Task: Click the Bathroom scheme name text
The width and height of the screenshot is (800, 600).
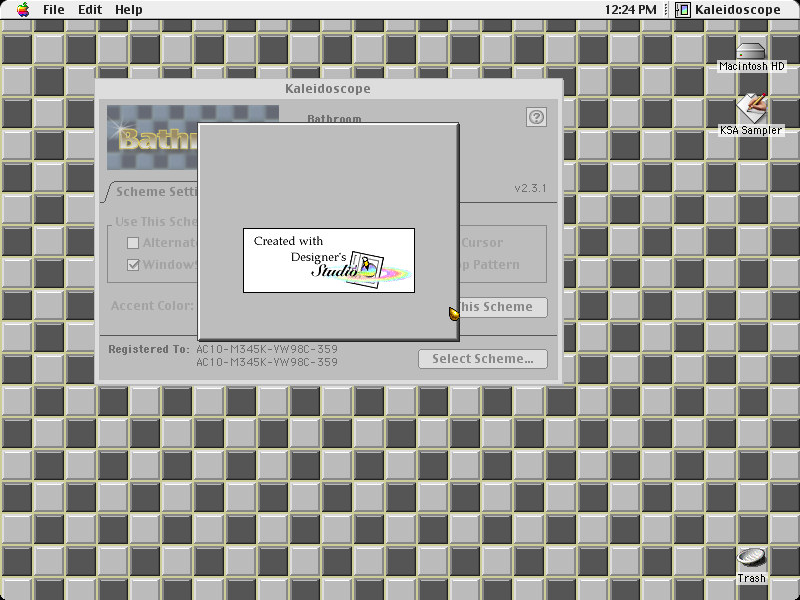Action: tap(334, 118)
